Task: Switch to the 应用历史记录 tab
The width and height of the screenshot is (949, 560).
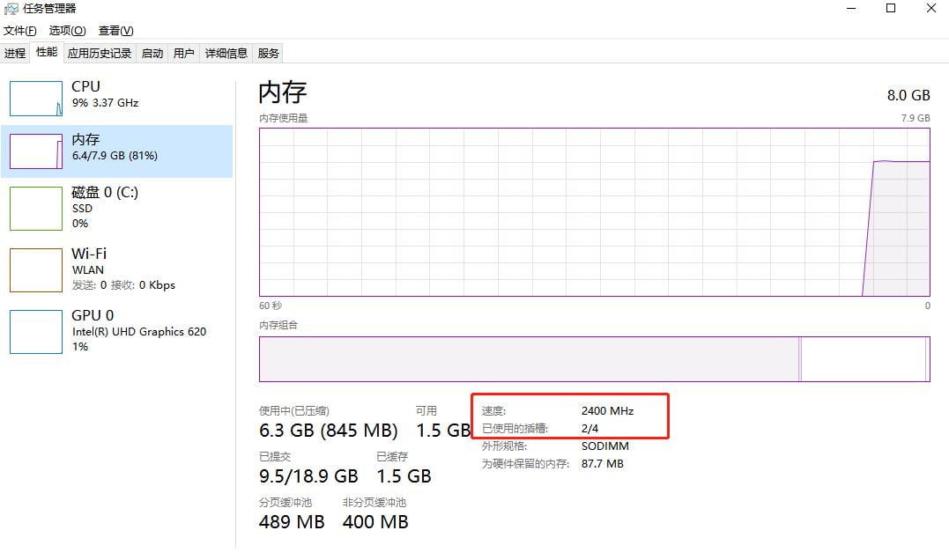Action: pyautogui.click(x=100, y=54)
